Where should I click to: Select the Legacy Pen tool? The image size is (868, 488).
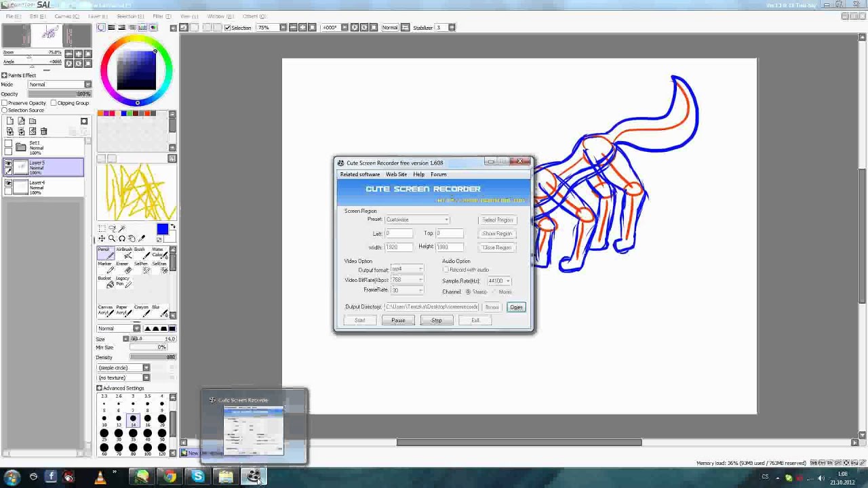tap(124, 281)
